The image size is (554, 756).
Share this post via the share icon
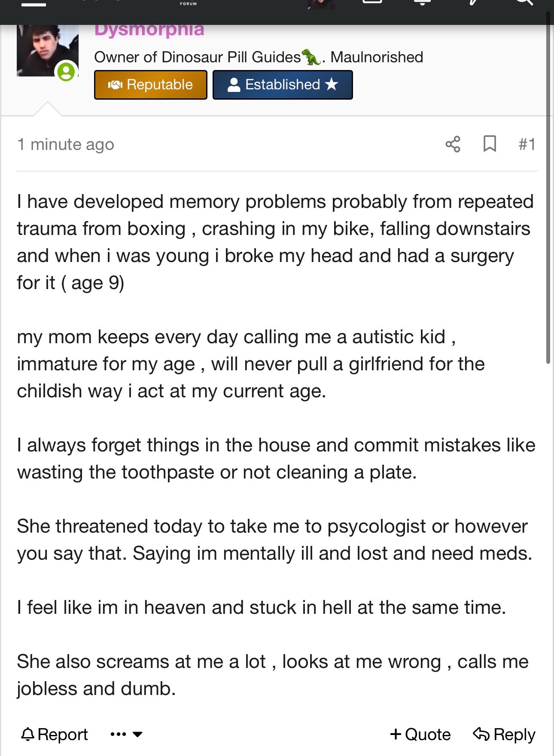click(x=453, y=144)
